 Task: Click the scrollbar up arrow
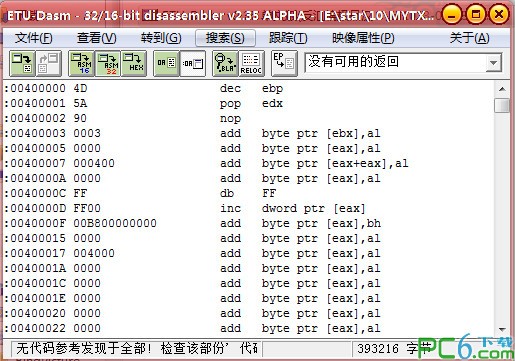(x=502, y=89)
